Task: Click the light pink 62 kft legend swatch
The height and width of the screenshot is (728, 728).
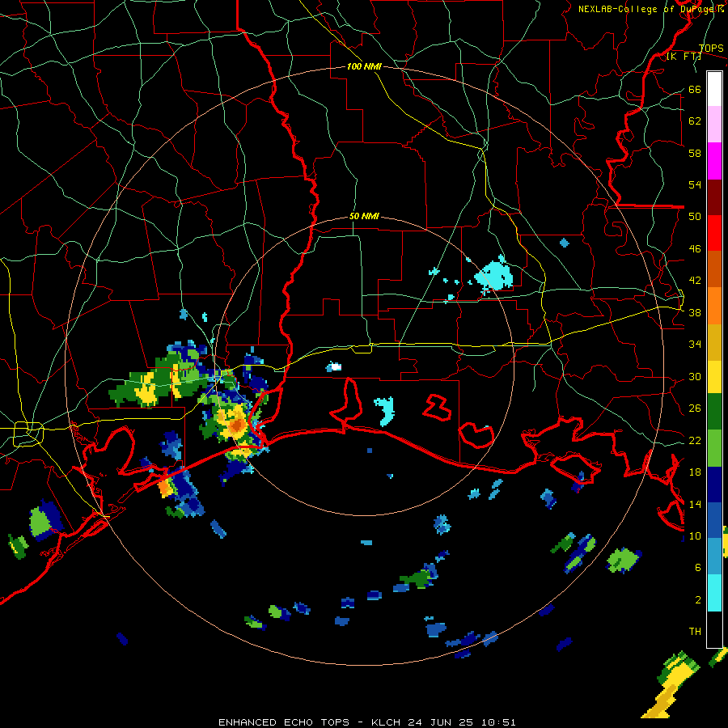Action: (x=714, y=124)
